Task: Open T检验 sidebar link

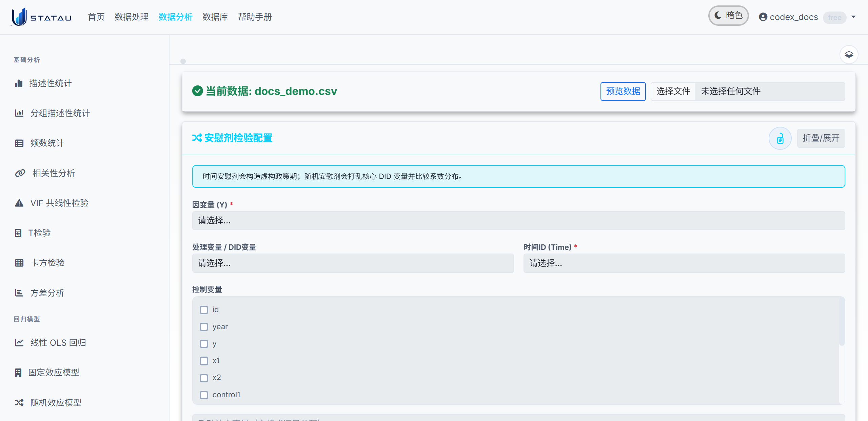Action: pos(39,233)
